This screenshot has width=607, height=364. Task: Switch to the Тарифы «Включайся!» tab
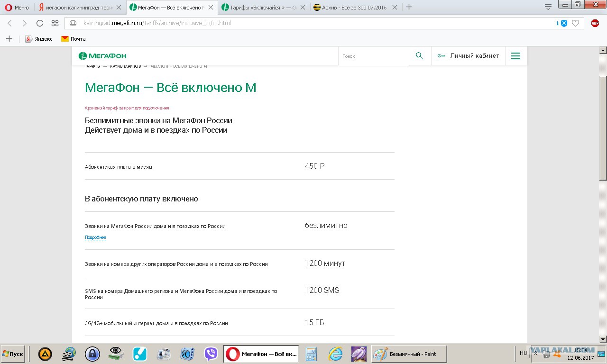(263, 7)
